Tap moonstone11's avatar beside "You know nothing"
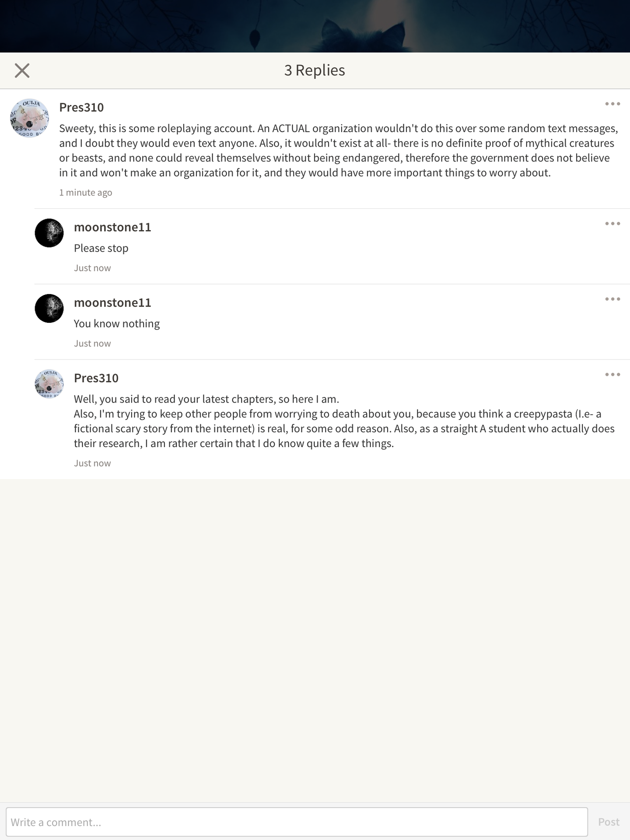The image size is (630, 840). pos(49,308)
